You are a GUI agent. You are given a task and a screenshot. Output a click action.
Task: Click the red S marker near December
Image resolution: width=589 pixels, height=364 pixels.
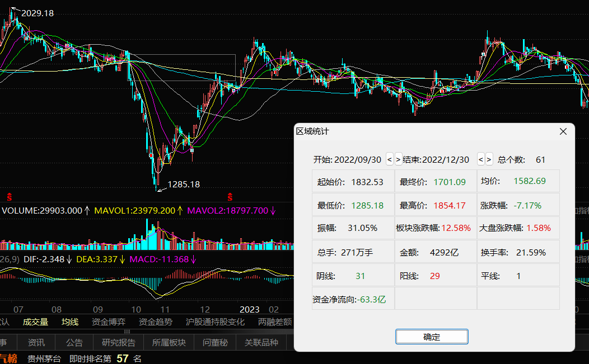[230, 196]
